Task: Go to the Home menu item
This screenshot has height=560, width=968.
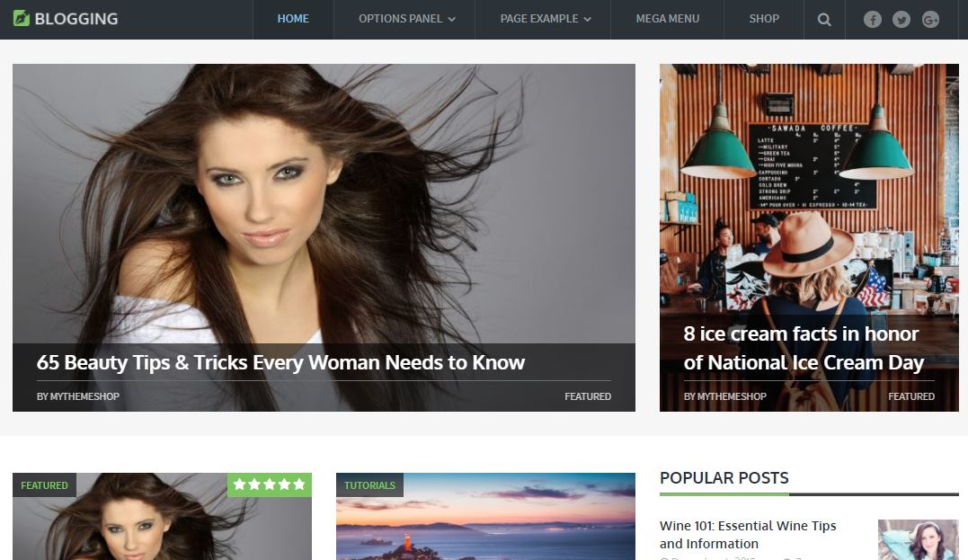Action: point(293,19)
